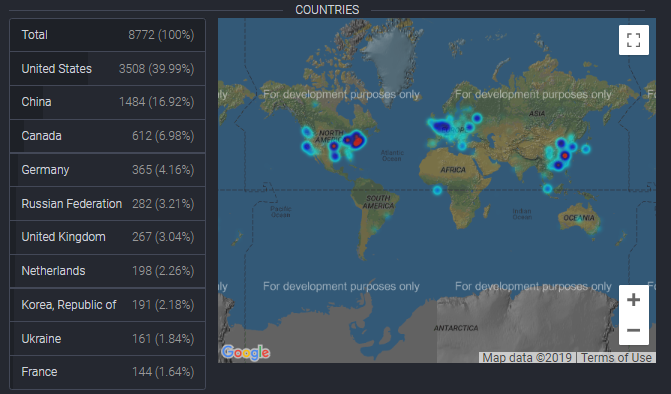The image size is (671, 394).
Task: Select the United States row
Action: point(107,68)
